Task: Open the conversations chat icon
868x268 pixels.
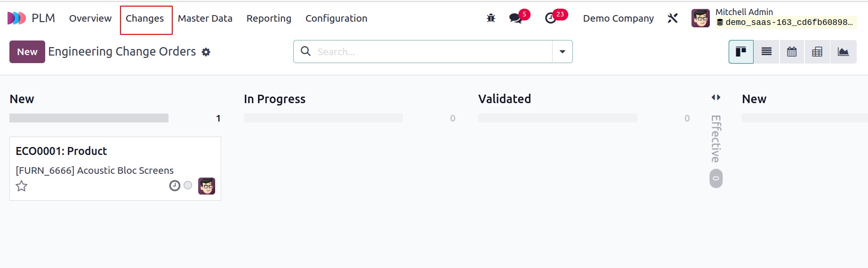Action: click(x=516, y=18)
